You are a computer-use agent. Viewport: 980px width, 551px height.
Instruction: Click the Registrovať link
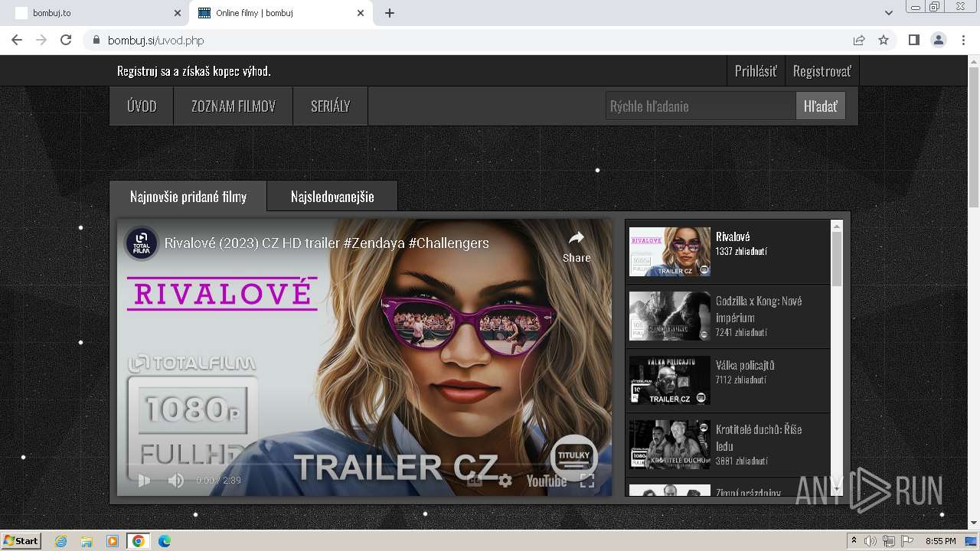[x=822, y=71]
